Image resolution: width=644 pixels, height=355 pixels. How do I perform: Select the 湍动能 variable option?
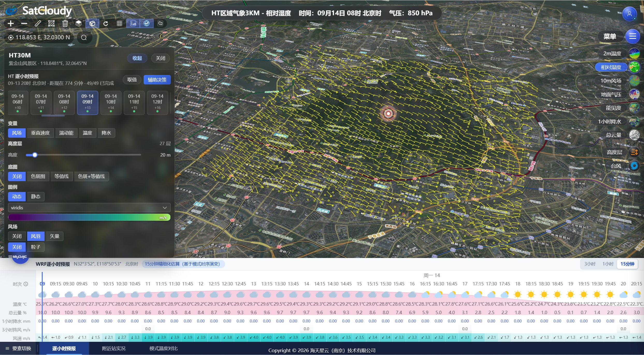point(66,133)
